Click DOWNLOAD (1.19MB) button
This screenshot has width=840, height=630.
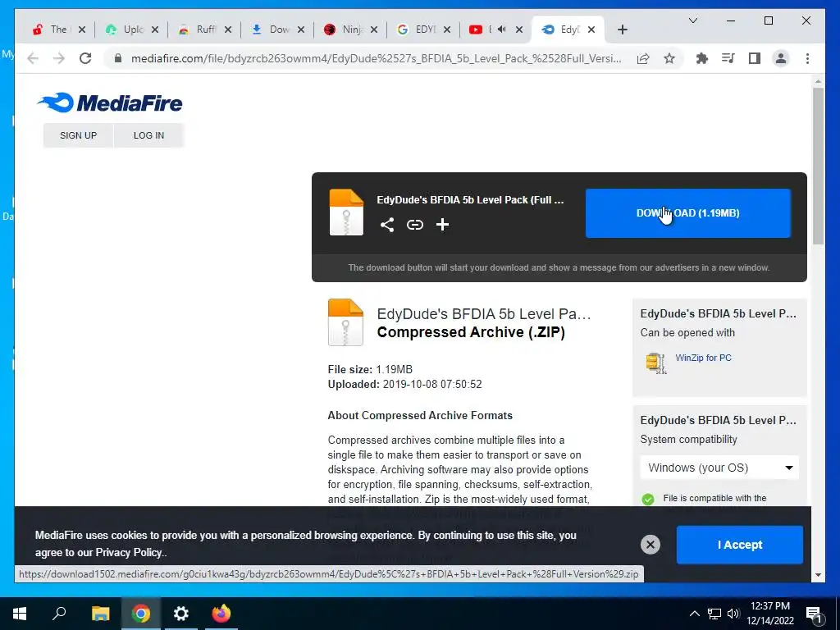click(x=688, y=213)
